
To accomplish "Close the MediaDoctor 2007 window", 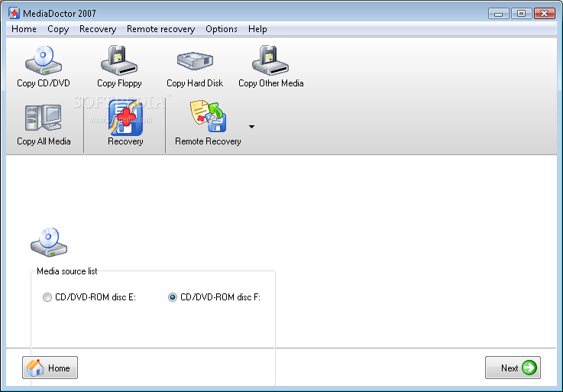I will pos(545,14).
